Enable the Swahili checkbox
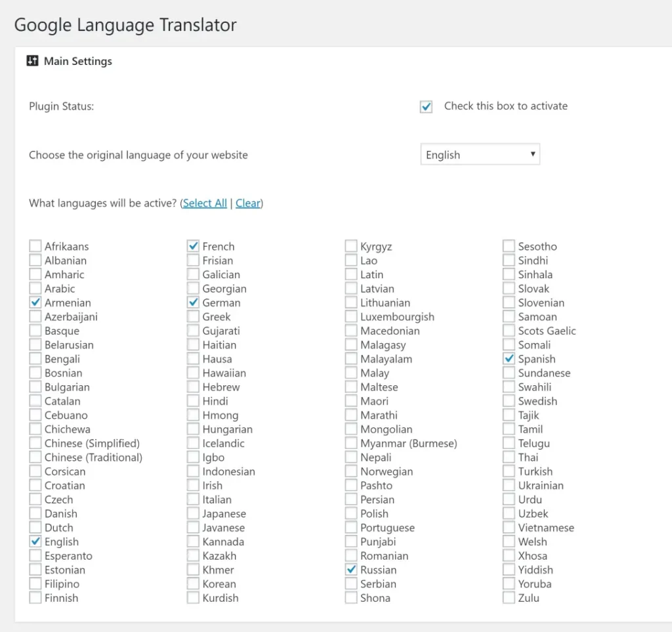 tap(509, 387)
